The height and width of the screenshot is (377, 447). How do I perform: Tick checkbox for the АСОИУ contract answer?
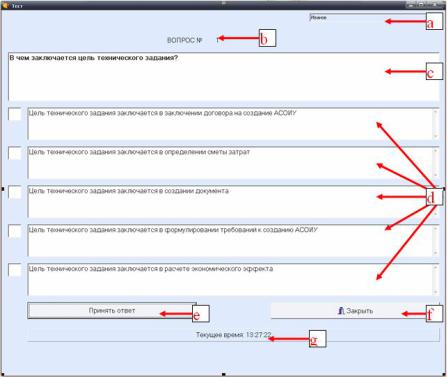click(15, 114)
